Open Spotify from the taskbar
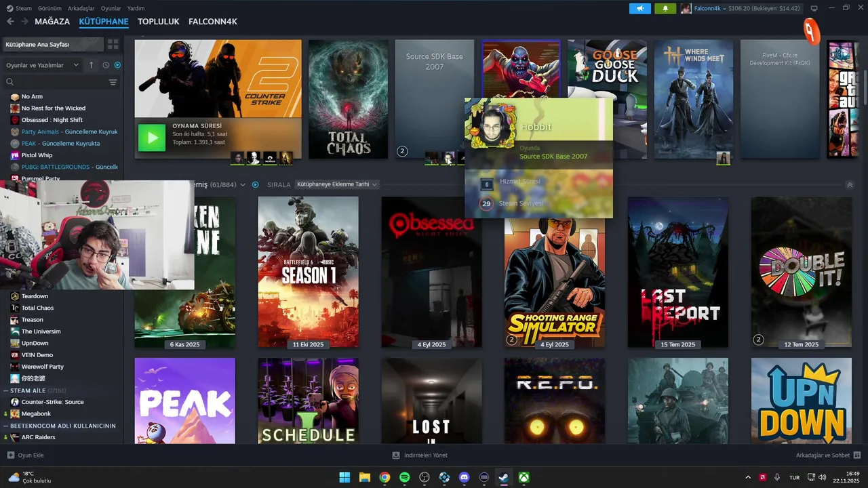The width and height of the screenshot is (868, 488). coord(405,477)
